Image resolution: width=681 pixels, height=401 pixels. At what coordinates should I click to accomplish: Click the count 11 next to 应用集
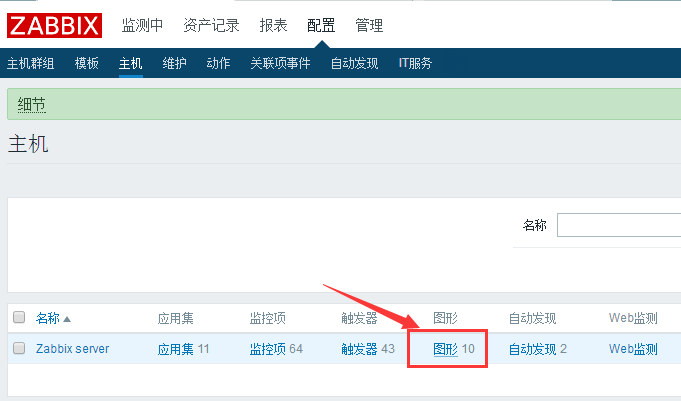pyautogui.click(x=203, y=349)
